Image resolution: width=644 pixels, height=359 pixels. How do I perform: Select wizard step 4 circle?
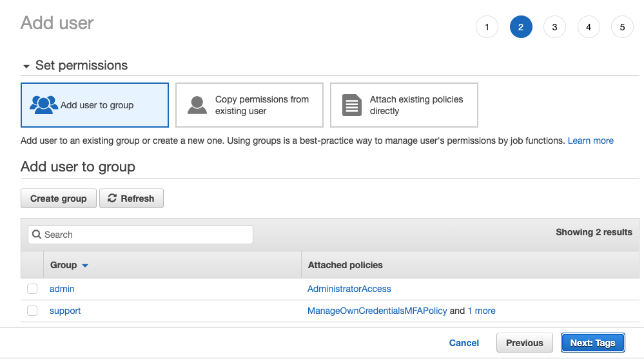pyautogui.click(x=589, y=27)
